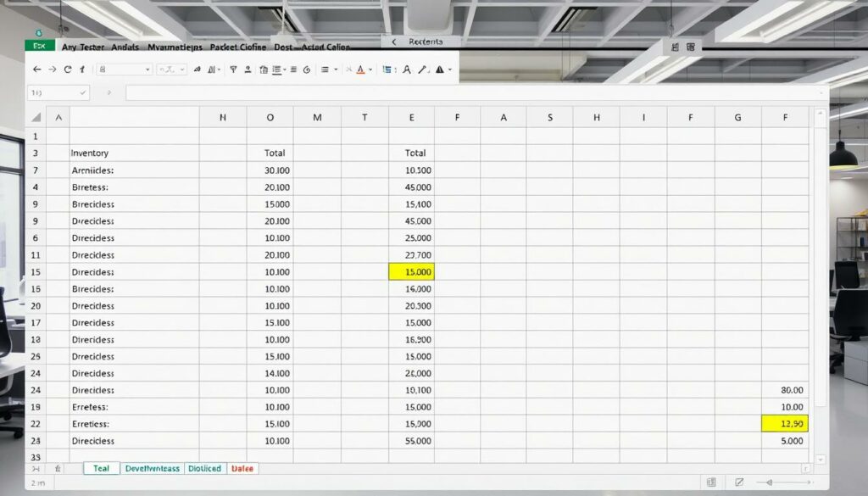This screenshot has width=868, height=496.
Task: Select yellow highlighted cell 12.90
Action: [785, 423]
